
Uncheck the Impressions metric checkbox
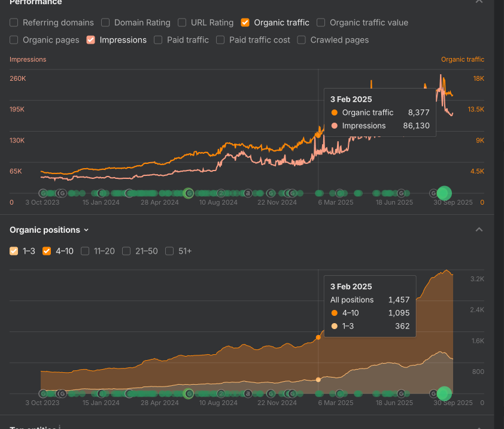point(91,40)
